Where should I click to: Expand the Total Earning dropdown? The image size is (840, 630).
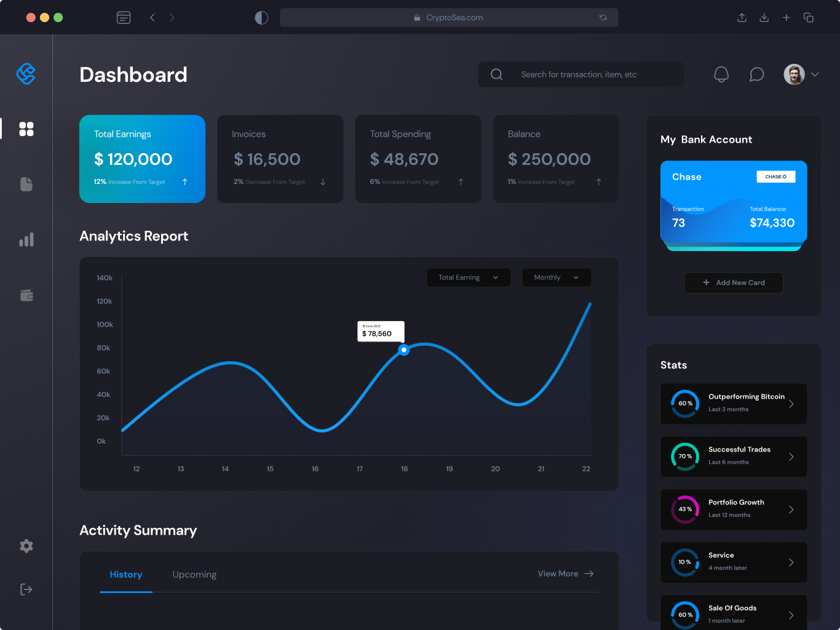tap(469, 277)
